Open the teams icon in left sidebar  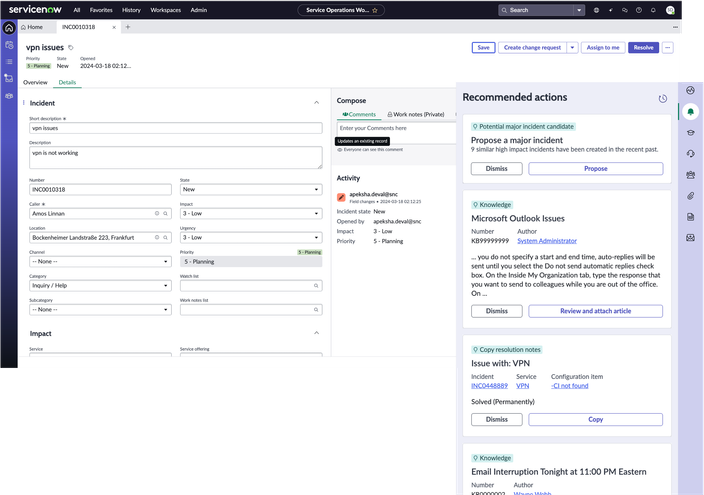coord(9,96)
